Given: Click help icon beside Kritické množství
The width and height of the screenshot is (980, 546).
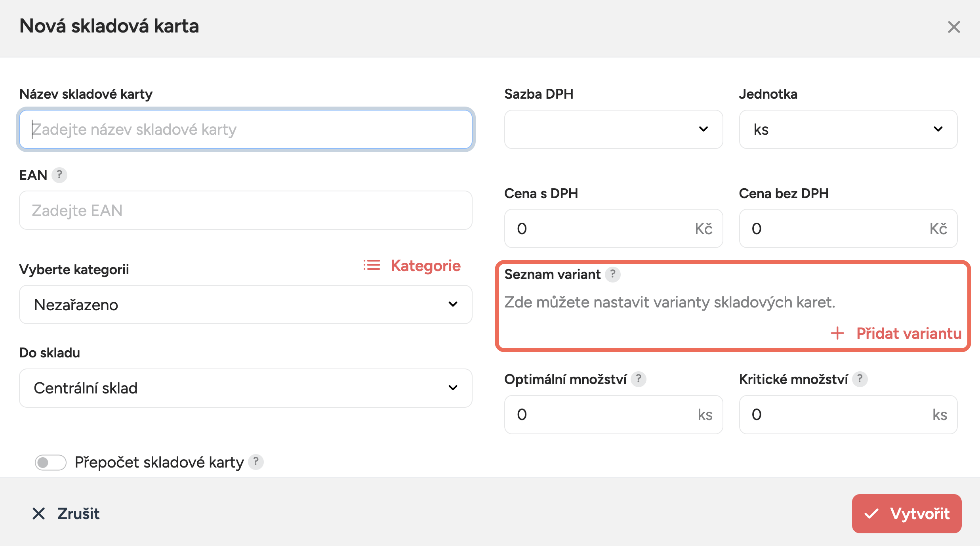Looking at the screenshot, I should pos(860,379).
